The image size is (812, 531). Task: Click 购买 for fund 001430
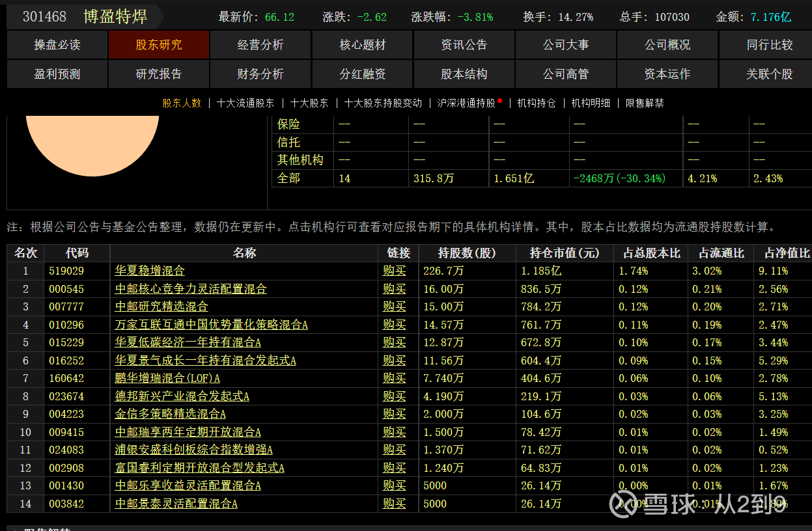(x=395, y=485)
